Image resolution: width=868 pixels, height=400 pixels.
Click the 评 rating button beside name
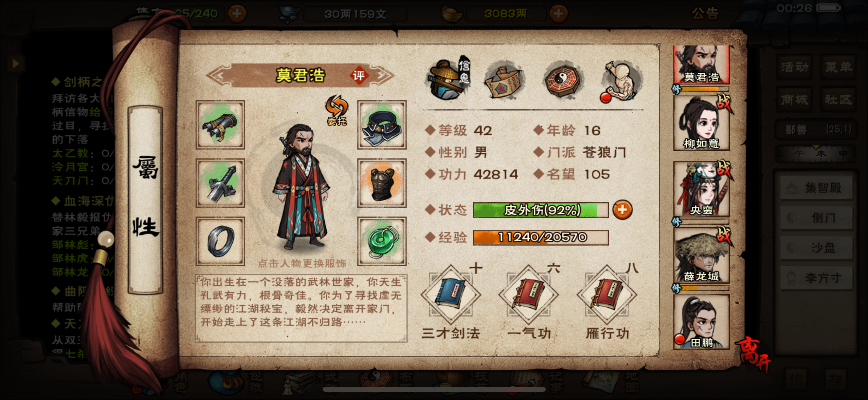click(359, 75)
